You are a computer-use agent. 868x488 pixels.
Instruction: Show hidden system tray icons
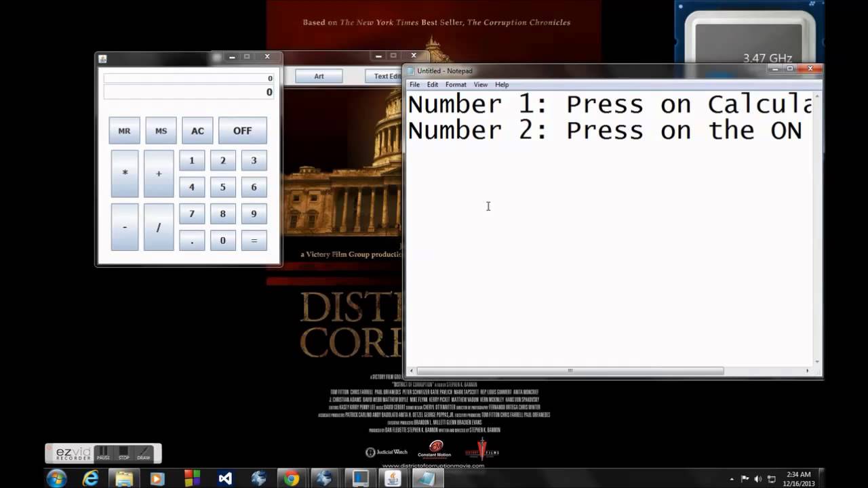(732, 479)
